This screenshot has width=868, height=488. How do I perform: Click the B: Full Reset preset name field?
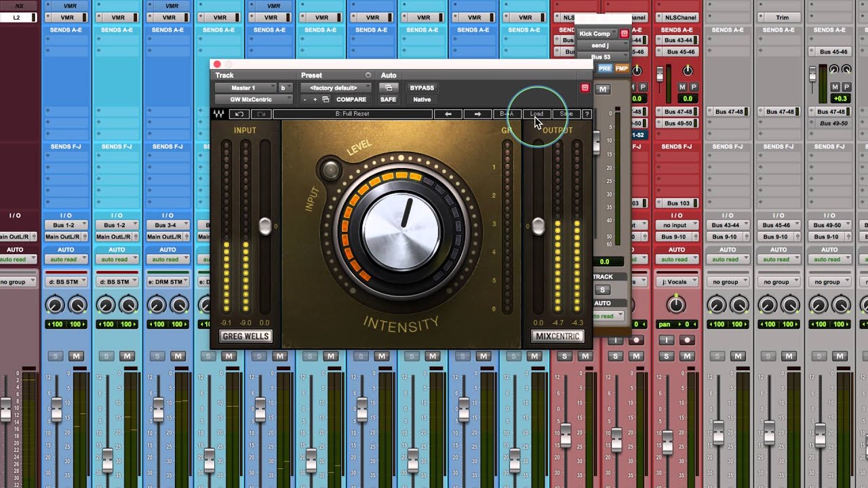353,114
